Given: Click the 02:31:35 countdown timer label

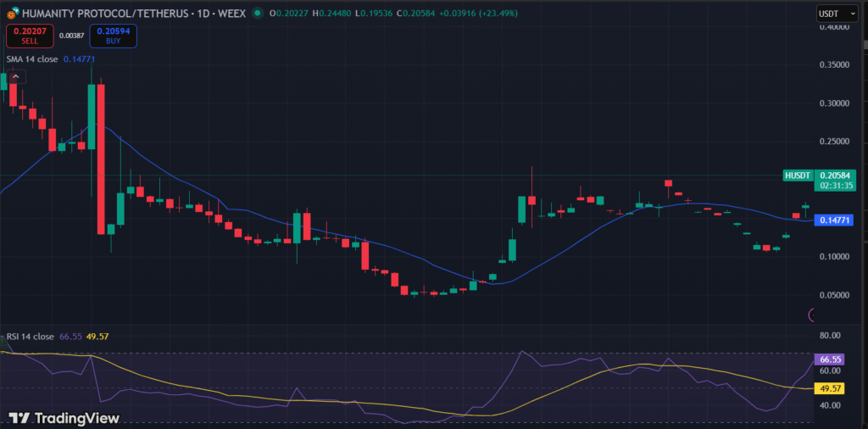Looking at the screenshot, I should (836, 185).
